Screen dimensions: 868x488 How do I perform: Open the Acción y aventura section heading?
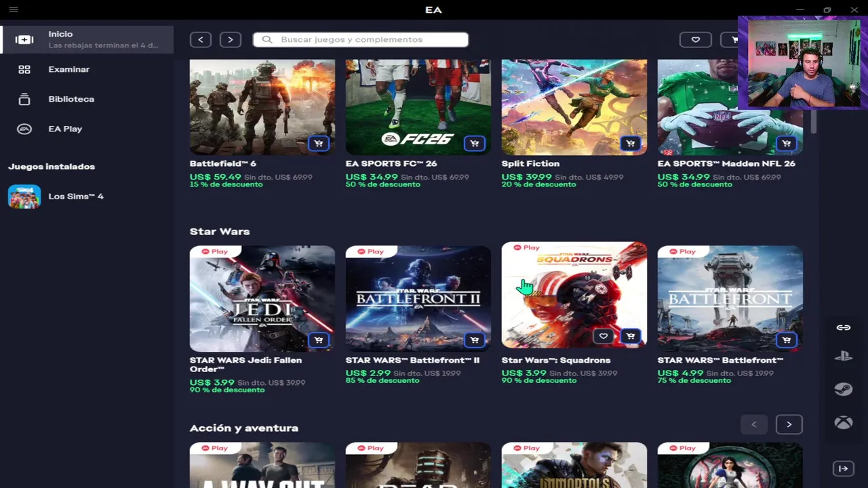(x=244, y=428)
